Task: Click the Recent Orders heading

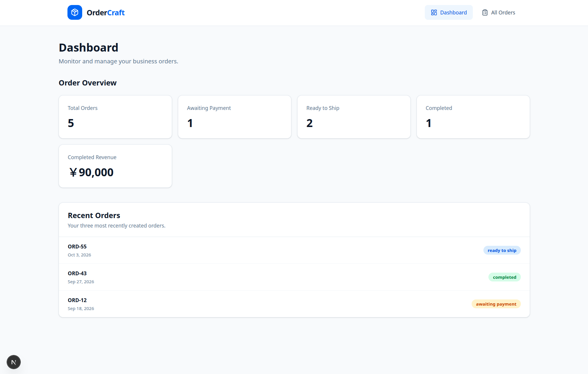Action: 94,215
